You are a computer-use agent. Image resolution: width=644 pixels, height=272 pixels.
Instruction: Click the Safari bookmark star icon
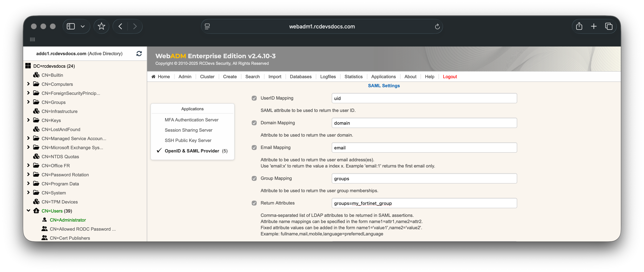pos(101,26)
